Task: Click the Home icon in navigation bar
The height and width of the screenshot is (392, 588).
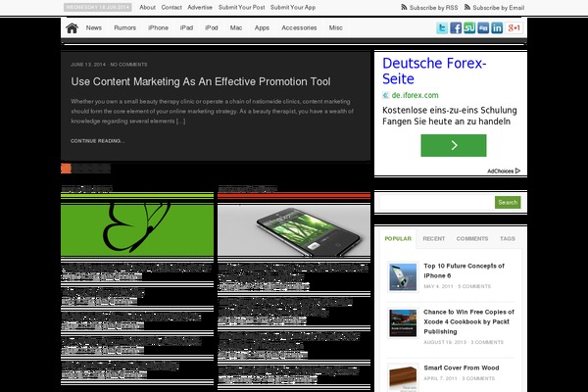Action: tap(73, 28)
